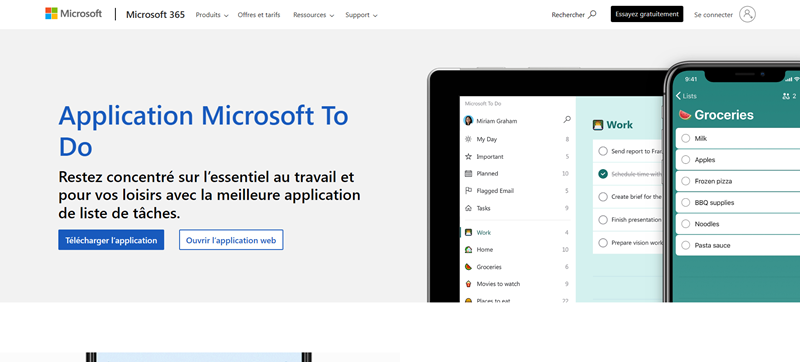Image resolution: width=800 pixels, height=362 pixels.
Task: Click the Planned calendar icon
Action: pyautogui.click(x=468, y=173)
